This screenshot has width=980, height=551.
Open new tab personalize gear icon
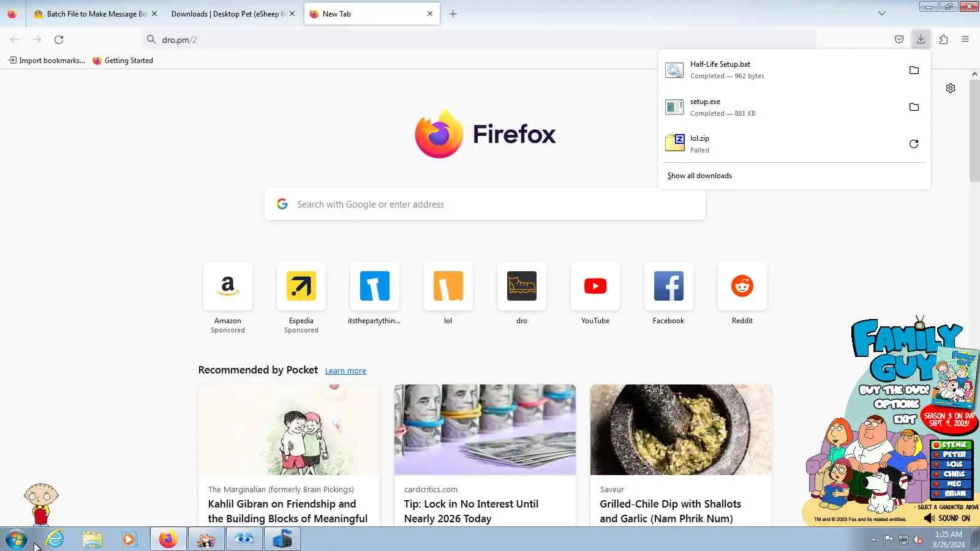951,88
